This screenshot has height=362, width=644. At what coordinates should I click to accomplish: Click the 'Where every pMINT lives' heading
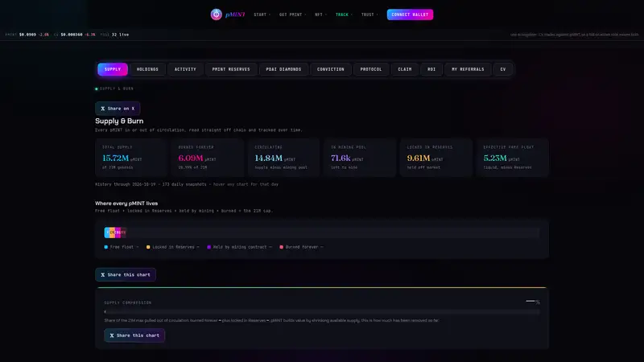pyautogui.click(x=126, y=204)
